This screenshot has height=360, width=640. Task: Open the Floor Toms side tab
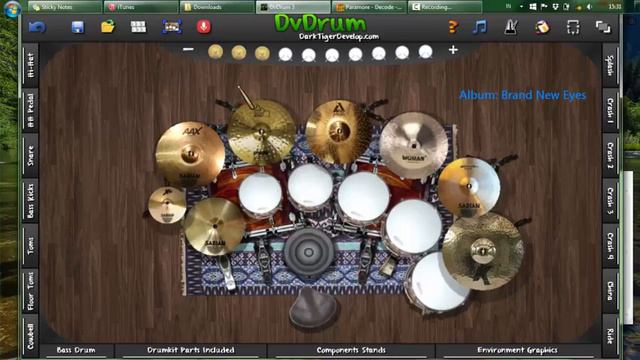tap(31, 291)
